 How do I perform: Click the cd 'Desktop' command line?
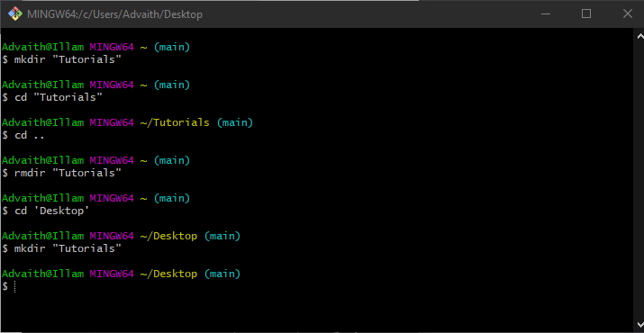click(x=46, y=211)
